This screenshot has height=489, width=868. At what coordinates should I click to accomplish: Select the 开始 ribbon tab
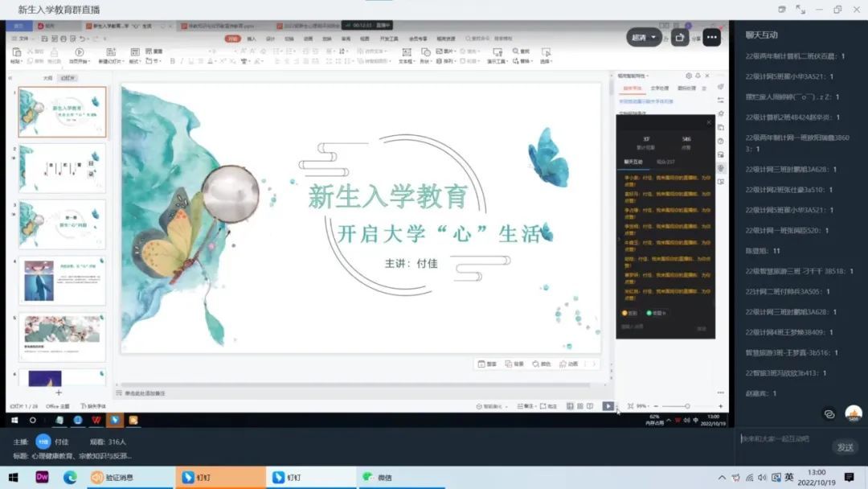click(x=233, y=38)
